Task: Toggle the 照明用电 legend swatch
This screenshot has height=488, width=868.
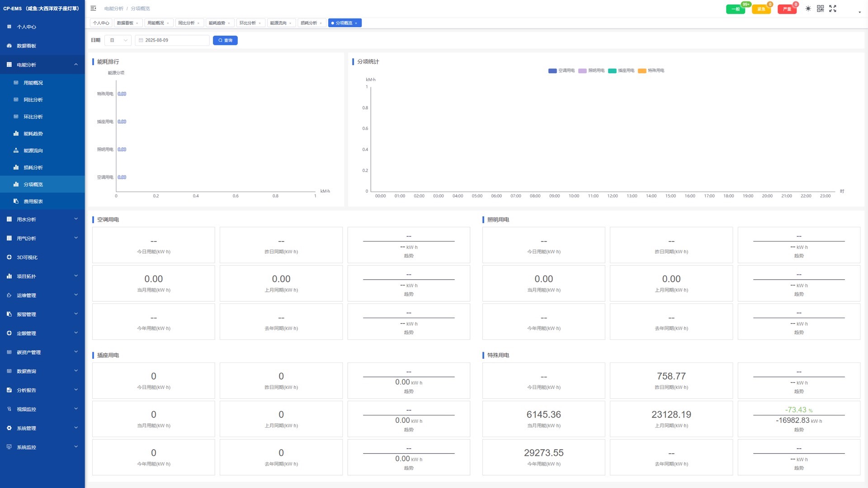Action: 582,71
